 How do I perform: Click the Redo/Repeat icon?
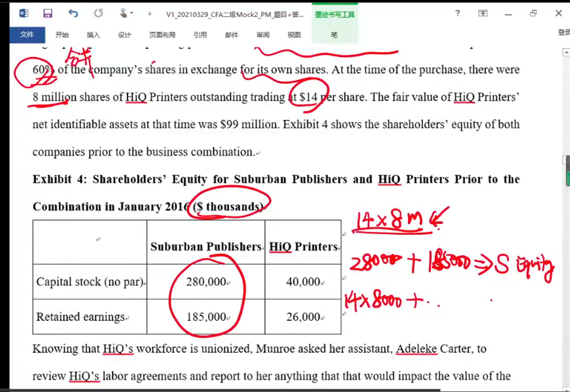(x=98, y=14)
